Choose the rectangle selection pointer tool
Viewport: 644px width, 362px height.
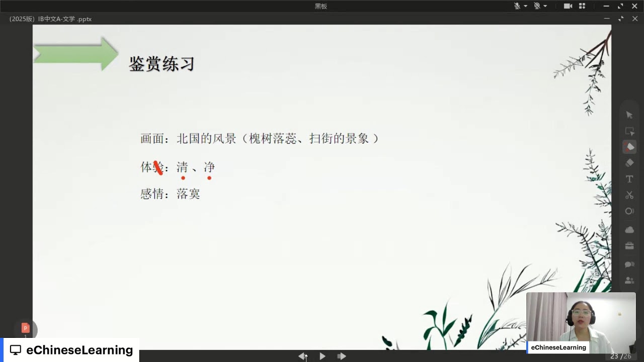tap(629, 131)
